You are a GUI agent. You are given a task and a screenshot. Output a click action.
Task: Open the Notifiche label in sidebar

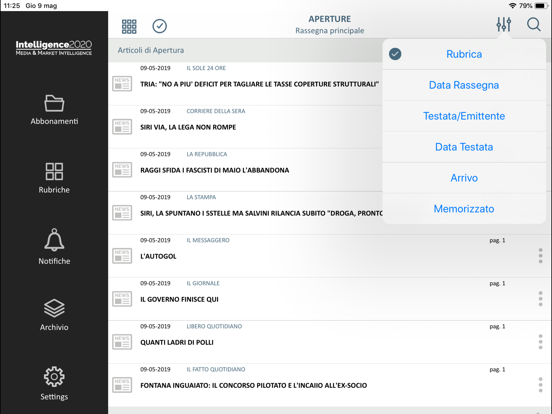tap(54, 261)
